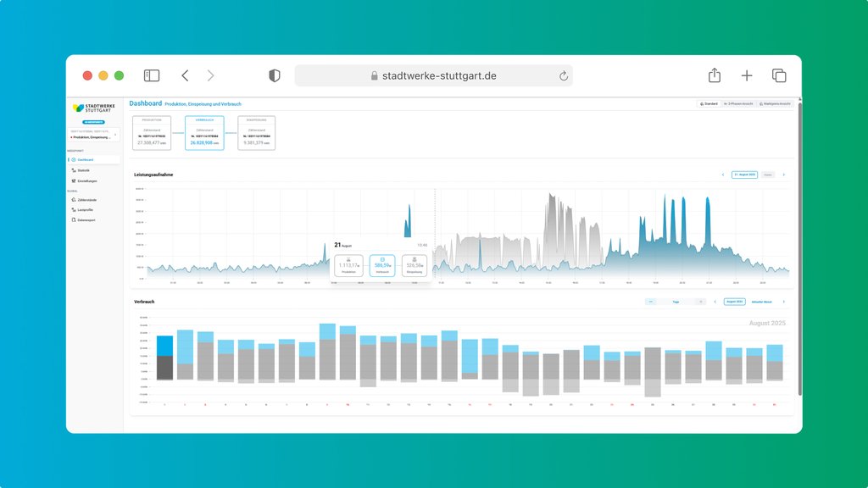
Task: Jump to today in Leistungsaufnahme chart
Action: click(x=768, y=175)
